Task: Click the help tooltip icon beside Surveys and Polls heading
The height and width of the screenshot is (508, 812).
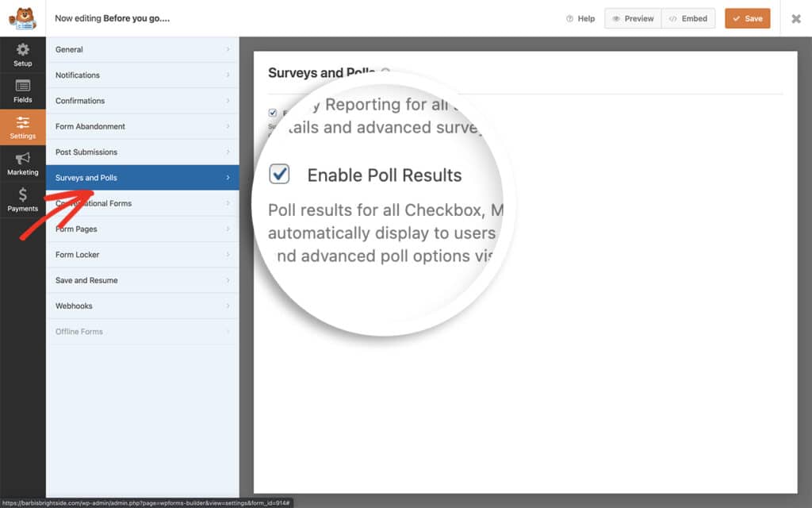Action: pos(386,72)
